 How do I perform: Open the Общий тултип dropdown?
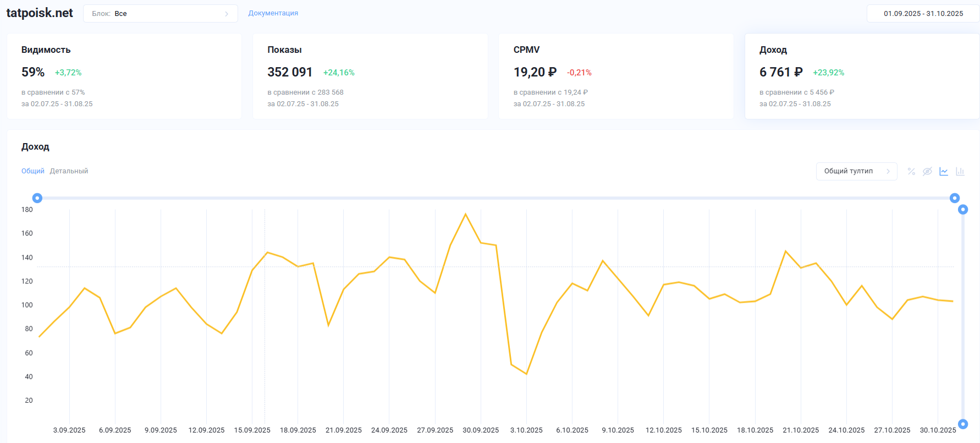tap(856, 171)
